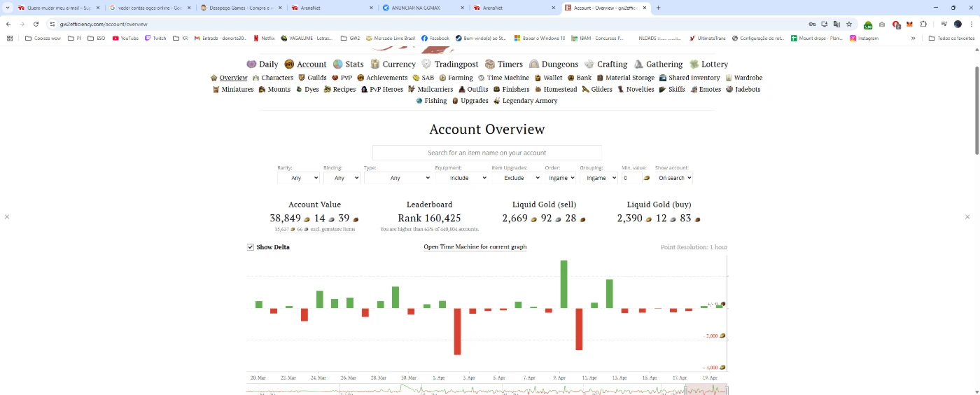
Task: Click the Characters submenu icon
Action: click(x=256, y=78)
